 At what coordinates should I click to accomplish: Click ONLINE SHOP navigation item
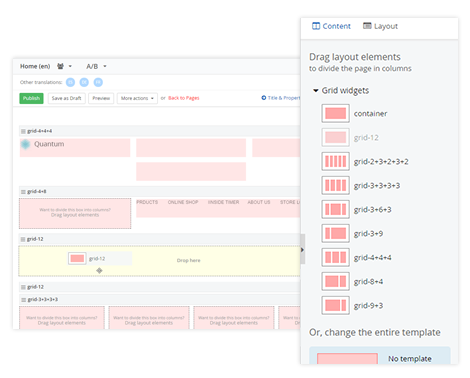coord(183,202)
